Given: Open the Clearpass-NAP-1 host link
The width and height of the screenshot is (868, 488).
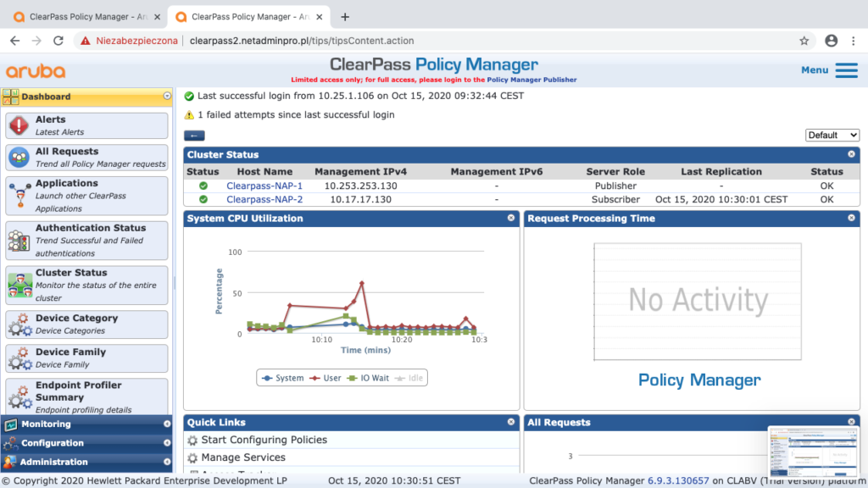Looking at the screenshot, I should click(264, 186).
